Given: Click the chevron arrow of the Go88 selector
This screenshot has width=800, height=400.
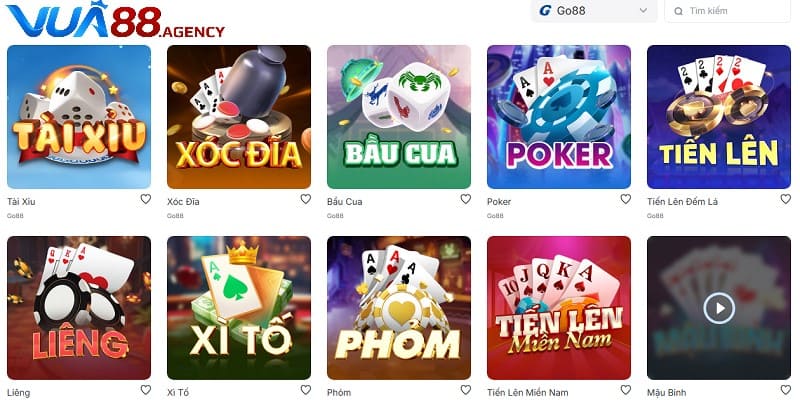Looking at the screenshot, I should click(x=643, y=10).
